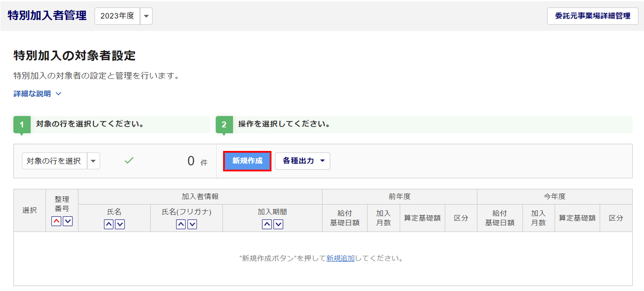Viewport: 644px width, 291px height.
Task: Sort 整理番号 column descending
Action: pos(68,221)
